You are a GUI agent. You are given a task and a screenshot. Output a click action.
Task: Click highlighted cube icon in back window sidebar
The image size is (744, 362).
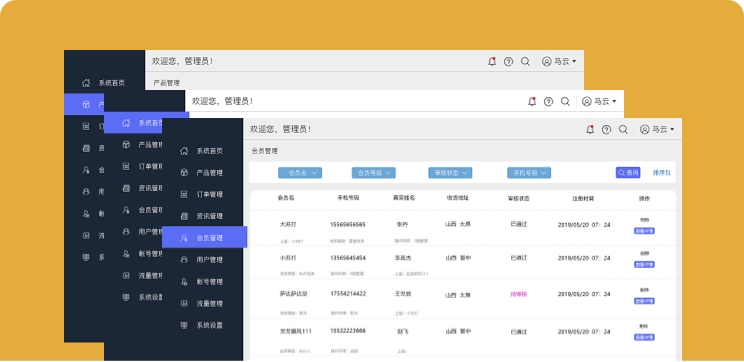pyautogui.click(x=86, y=105)
